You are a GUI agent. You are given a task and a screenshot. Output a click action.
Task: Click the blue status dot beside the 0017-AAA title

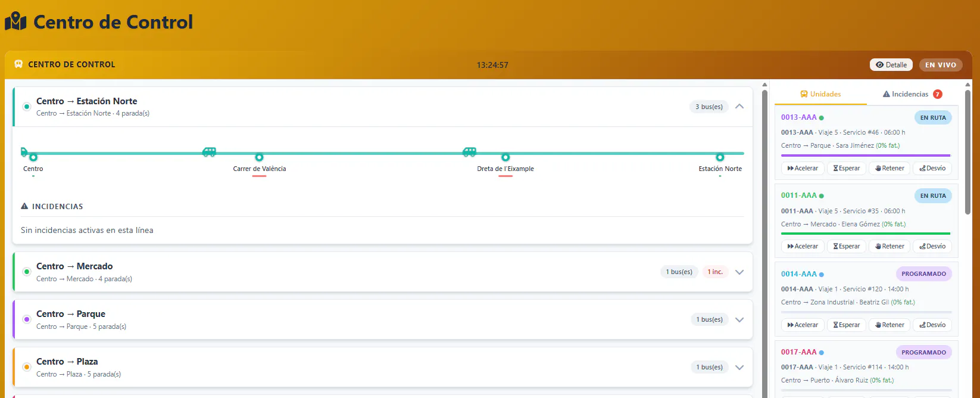tap(822, 353)
